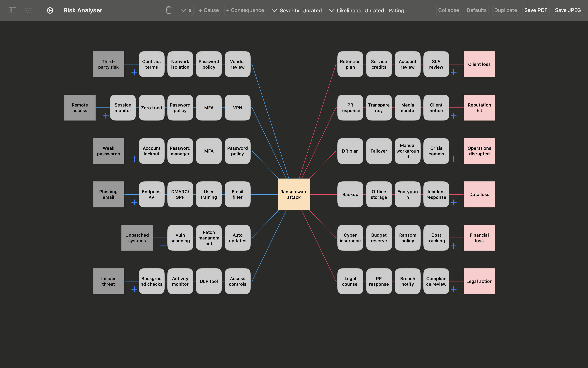
Task: Select the Third-party risk cause node
Action: point(108,64)
